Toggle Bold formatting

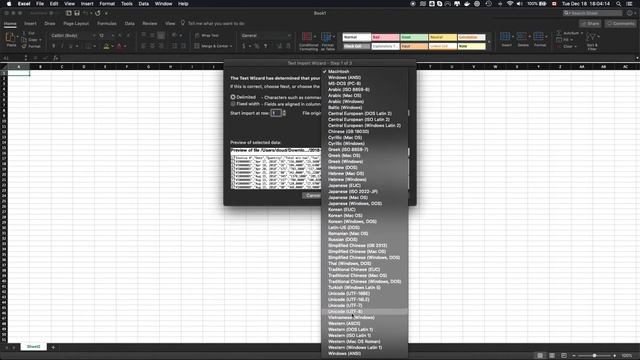[x=53, y=46]
